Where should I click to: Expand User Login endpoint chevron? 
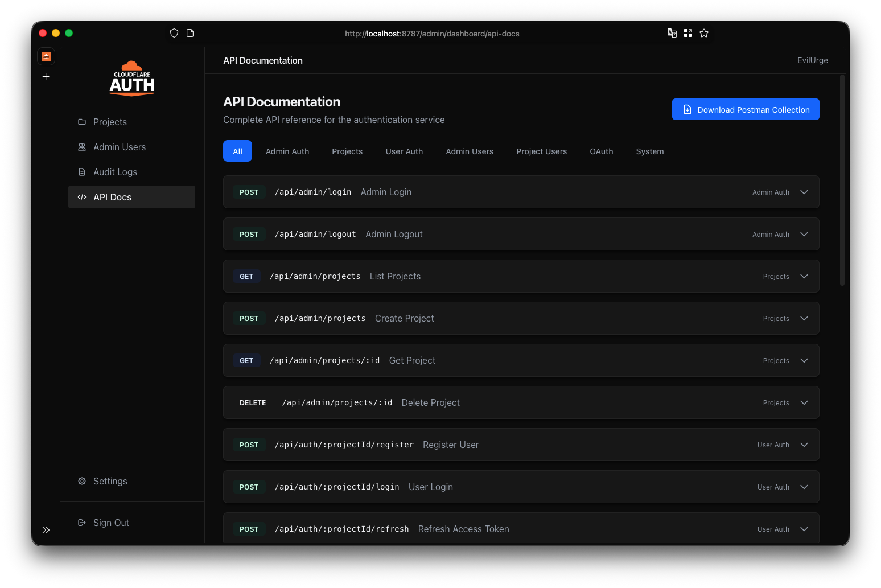[804, 487]
